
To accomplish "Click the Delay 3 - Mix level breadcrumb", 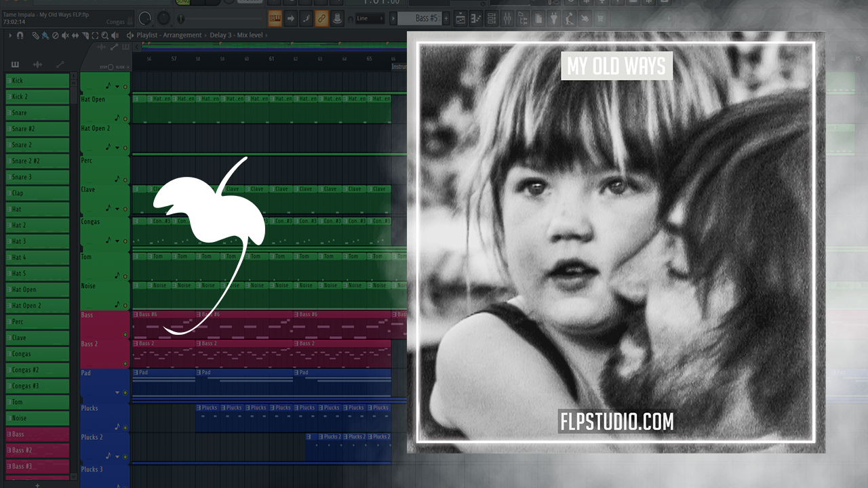I will tap(237, 35).
